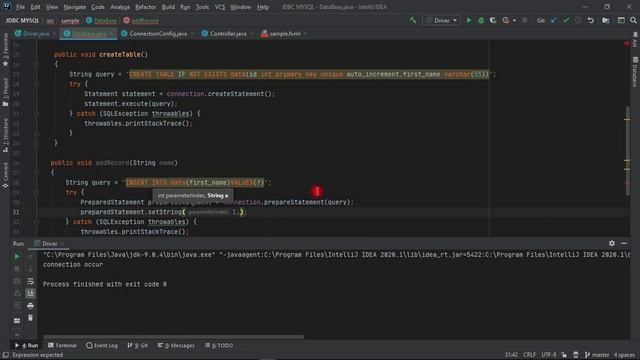Clear console output with the trash icon
Viewport: 640px width, 360px height.
click(x=31, y=318)
